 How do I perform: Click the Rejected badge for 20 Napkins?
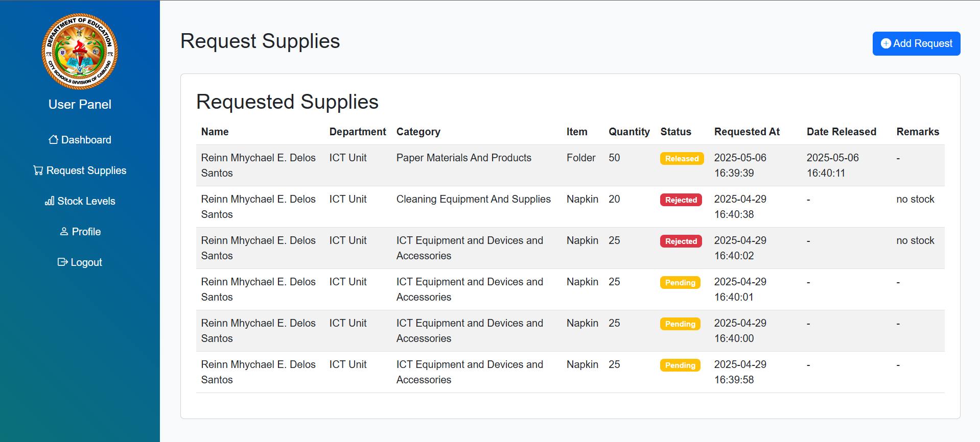681,200
